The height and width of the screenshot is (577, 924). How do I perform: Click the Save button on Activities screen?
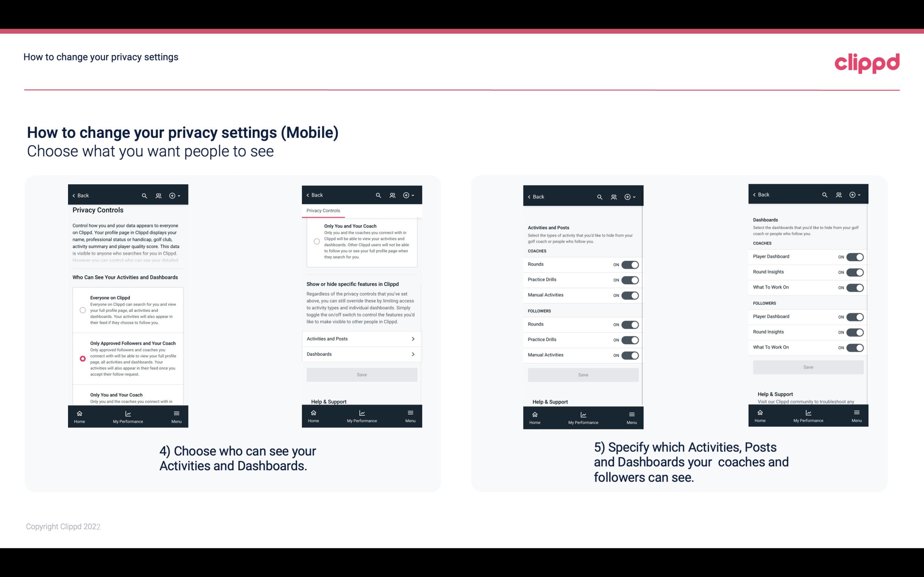coord(582,374)
